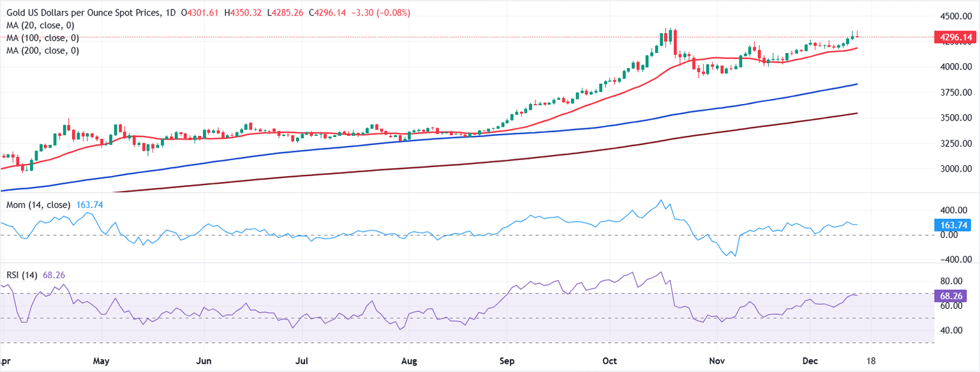Image resolution: width=980 pixels, height=372 pixels.
Task: Click the red 4296.14 last-price badge
Action: pyautogui.click(x=954, y=37)
